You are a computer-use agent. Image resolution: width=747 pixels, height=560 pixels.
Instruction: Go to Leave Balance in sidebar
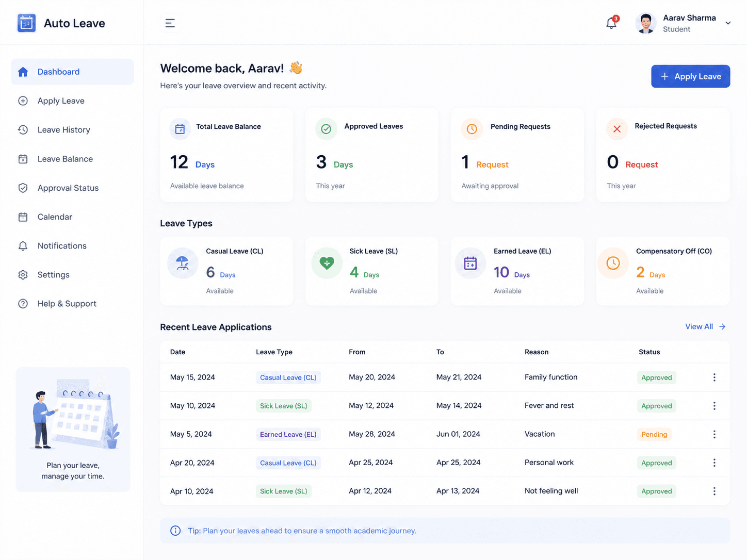[x=72, y=159]
